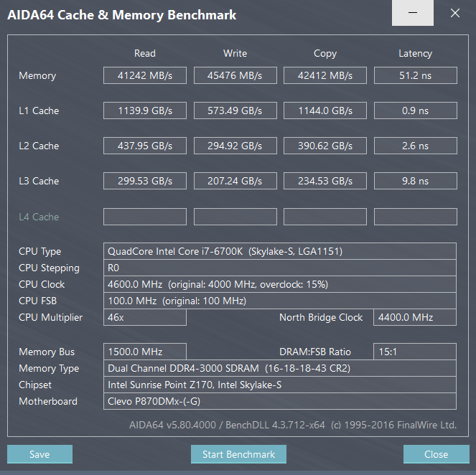This screenshot has width=476, height=475.
Task: Click the Read column header
Action: tap(145, 53)
